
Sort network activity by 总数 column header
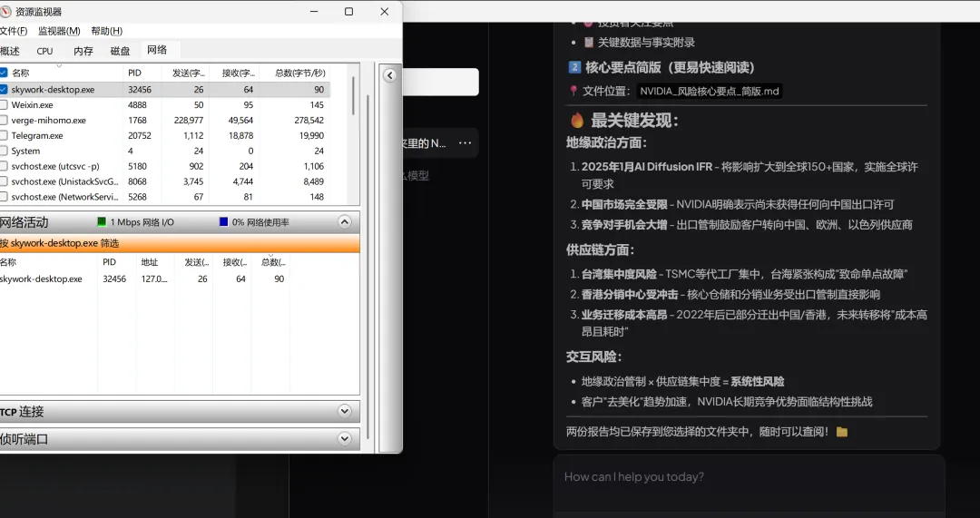tap(272, 262)
